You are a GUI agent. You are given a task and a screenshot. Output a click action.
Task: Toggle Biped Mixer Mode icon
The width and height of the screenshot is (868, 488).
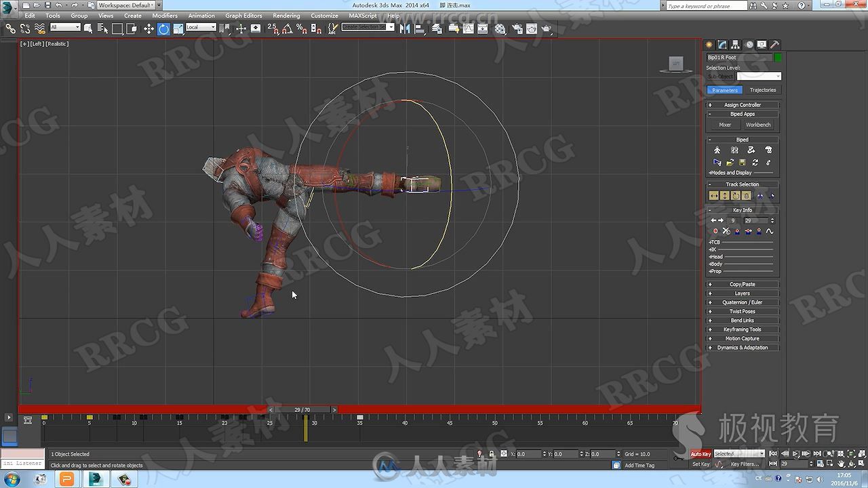pyautogui.click(x=768, y=150)
